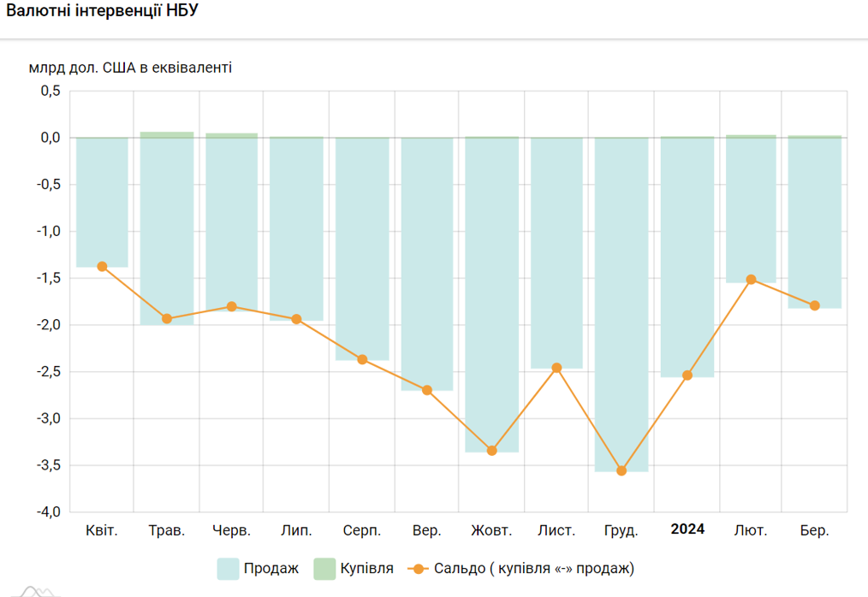868x597 pixels.
Task: Click the light-blue Продаж legend swatch
Action: tap(228, 569)
